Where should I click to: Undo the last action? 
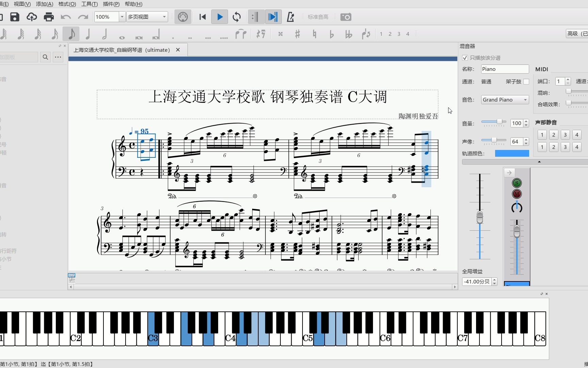(x=66, y=17)
